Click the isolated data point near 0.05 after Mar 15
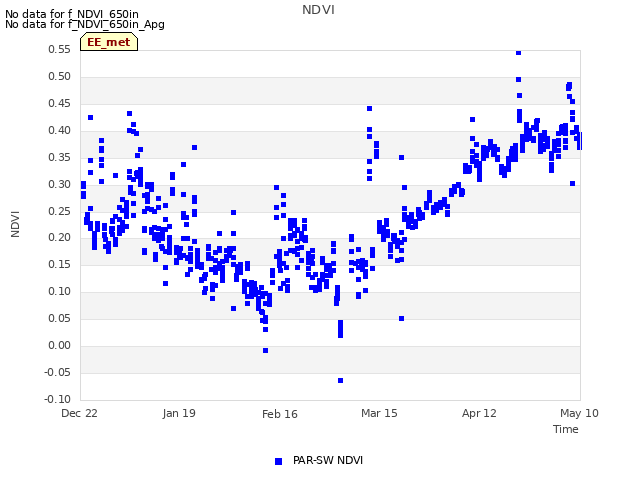The width and height of the screenshot is (640, 480). point(402,318)
